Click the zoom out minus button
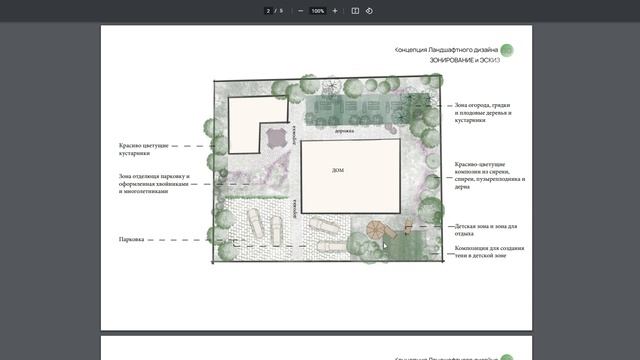 point(301,11)
